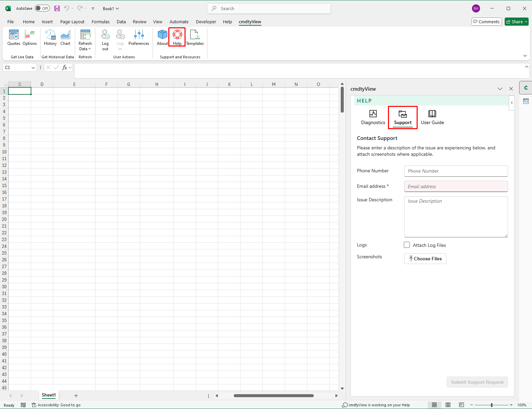The height and width of the screenshot is (409, 532).
Task: Click the zoom out minus button
Action: (472, 405)
